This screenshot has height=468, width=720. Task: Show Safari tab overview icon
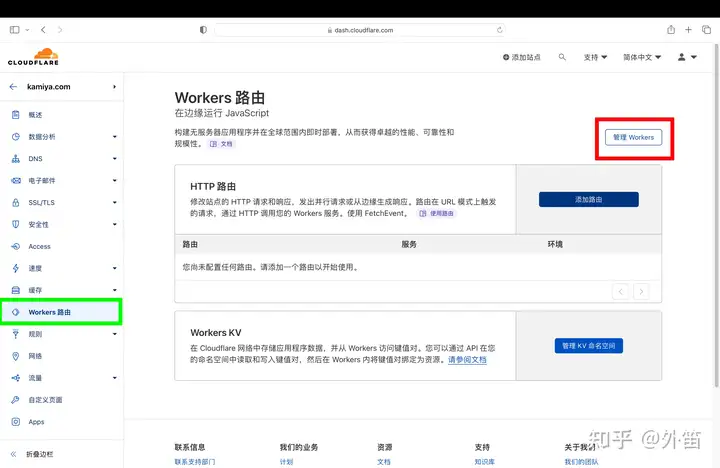[706, 30]
